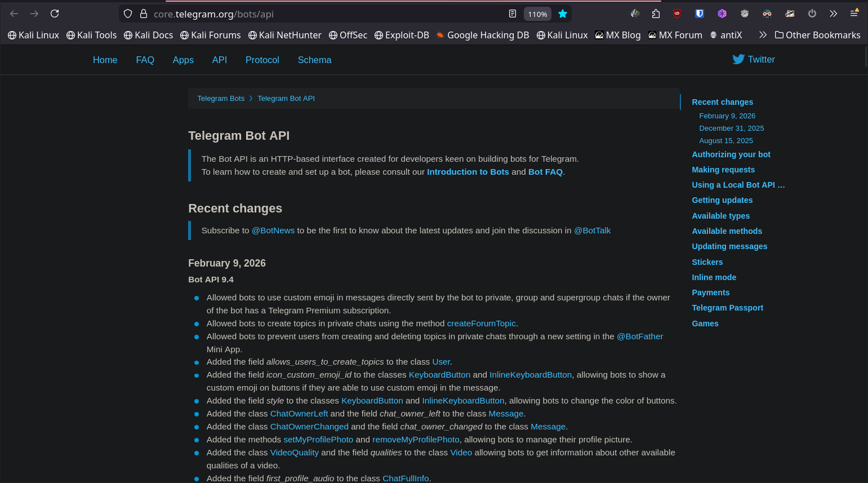Open the Firefox hamburger application menu
Screen dimensions: 868x483
point(854,14)
